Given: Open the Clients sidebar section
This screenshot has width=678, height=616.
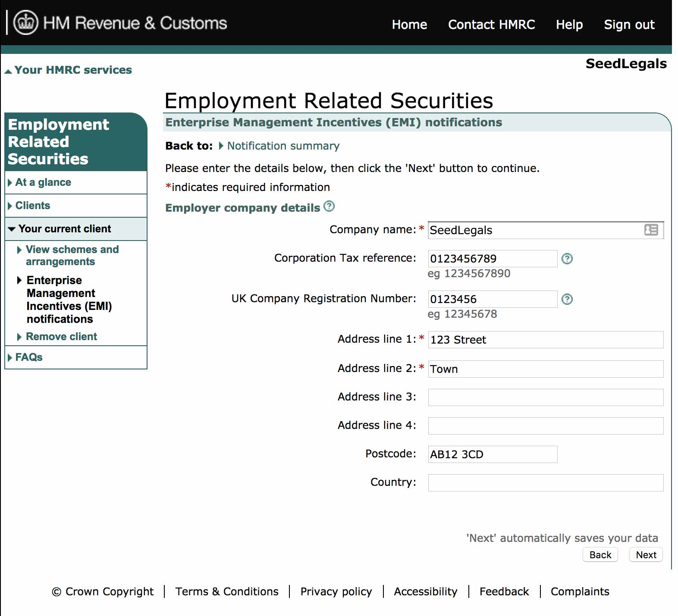Looking at the screenshot, I should pos(33,206).
